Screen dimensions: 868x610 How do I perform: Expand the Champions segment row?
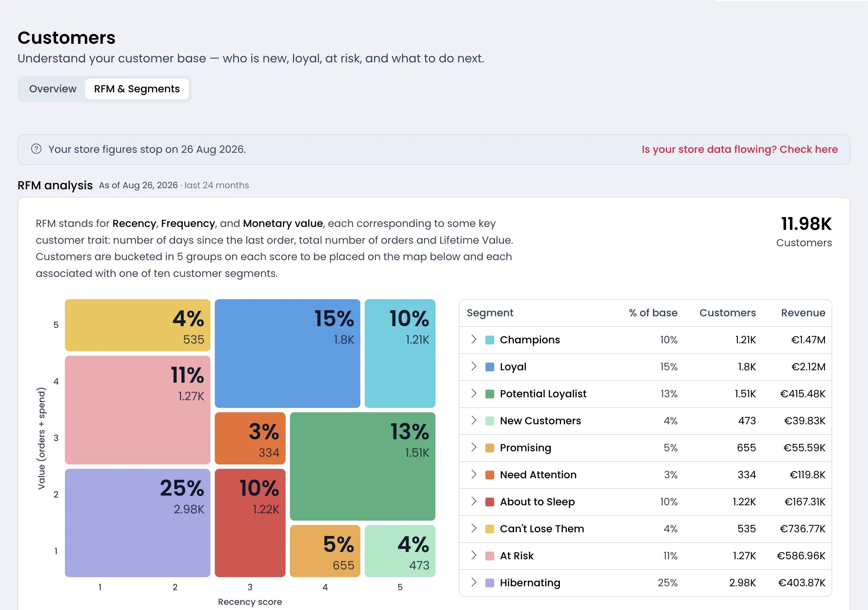point(474,339)
